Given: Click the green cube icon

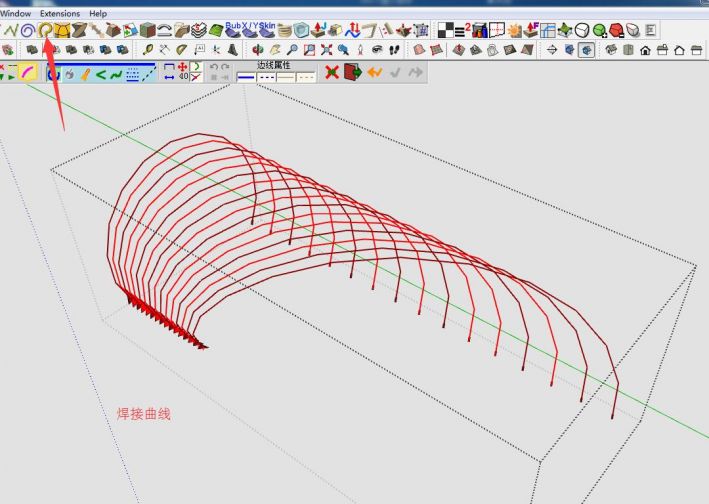Looking at the screenshot, I should click(147, 30).
